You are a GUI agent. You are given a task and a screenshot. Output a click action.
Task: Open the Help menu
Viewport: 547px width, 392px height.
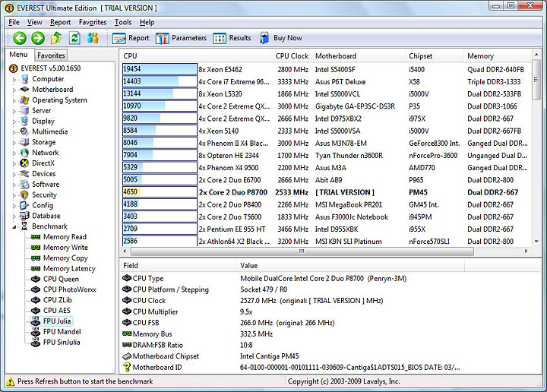147,22
